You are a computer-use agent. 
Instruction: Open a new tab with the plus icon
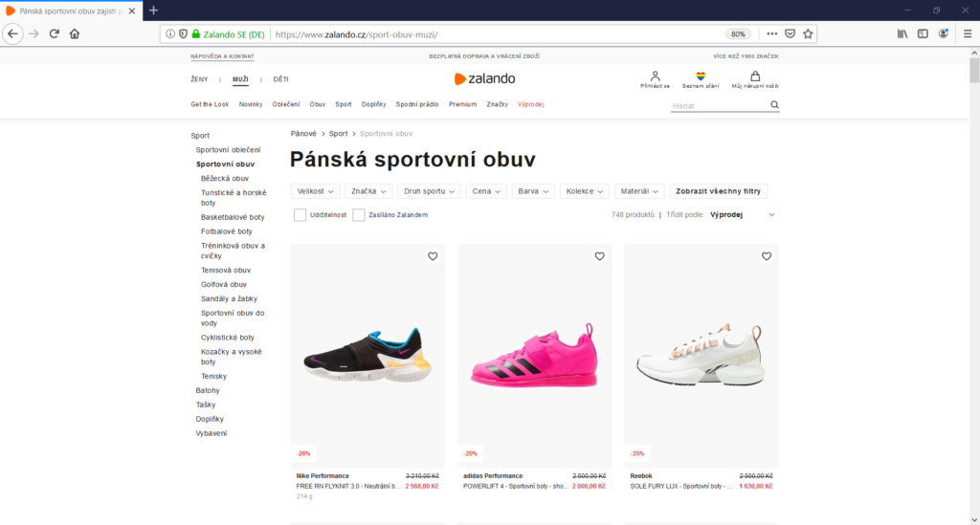tap(154, 11)
